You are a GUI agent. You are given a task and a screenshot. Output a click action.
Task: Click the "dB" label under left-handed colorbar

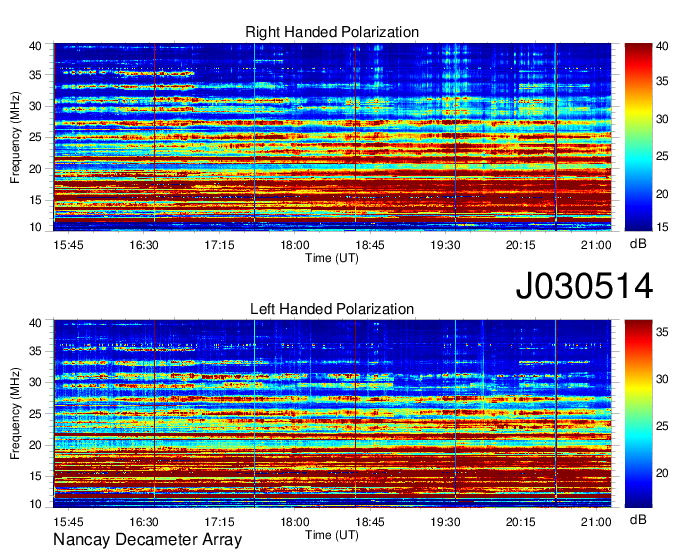coord(638,519)
